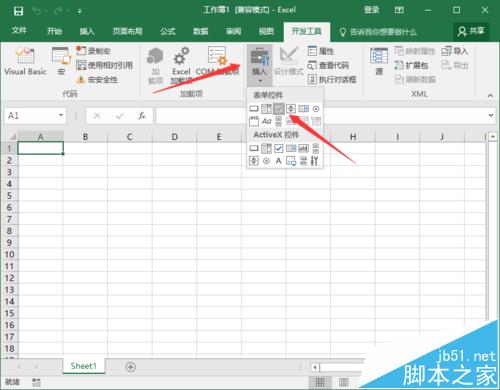Collapse the ribbon with the chevron
This screenshot has height=390, width=500.
tap(490, 96)
